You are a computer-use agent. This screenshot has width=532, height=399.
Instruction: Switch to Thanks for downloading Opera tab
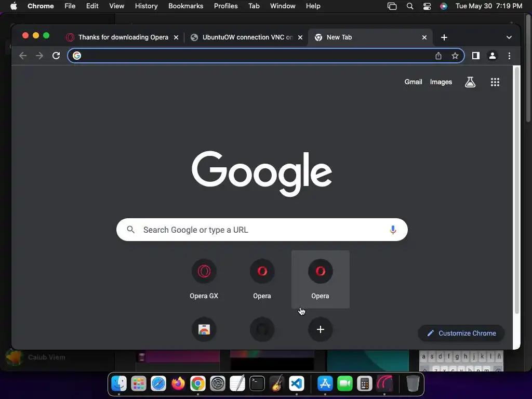(123, 37)
